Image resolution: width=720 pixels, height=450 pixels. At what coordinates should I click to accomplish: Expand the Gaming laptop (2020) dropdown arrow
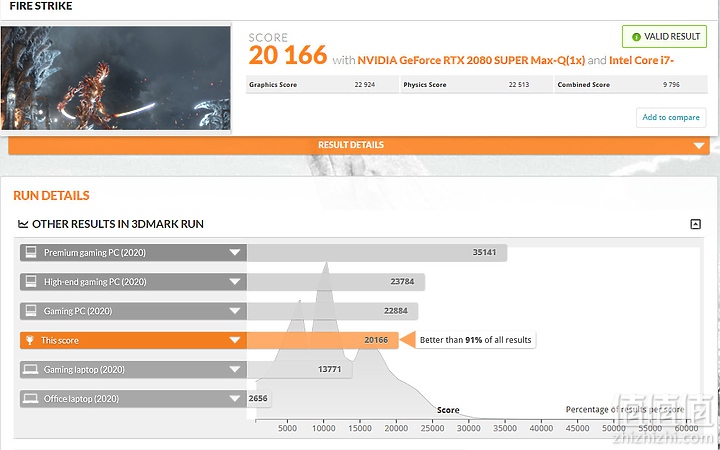tap(235, 369)
